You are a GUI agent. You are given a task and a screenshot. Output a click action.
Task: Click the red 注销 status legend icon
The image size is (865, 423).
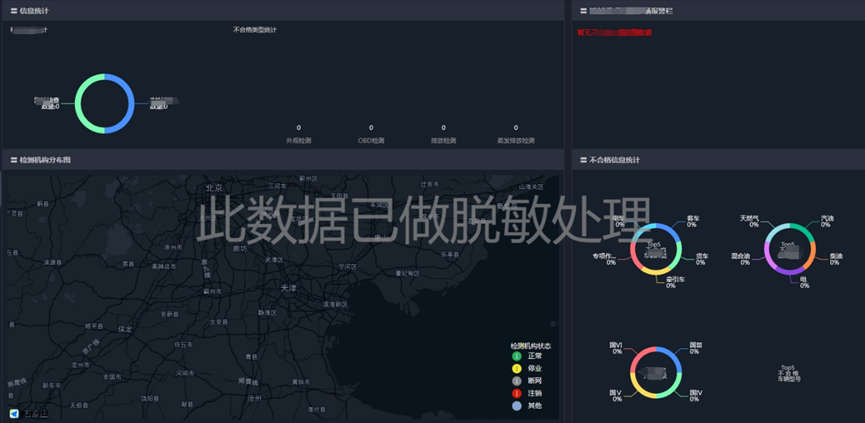click(x=517, y=393)
